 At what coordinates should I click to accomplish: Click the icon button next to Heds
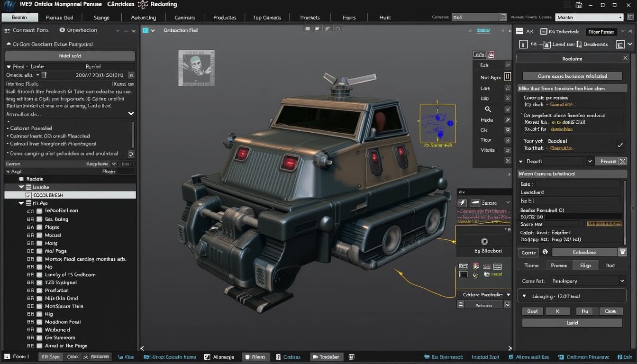coord(507,120)
